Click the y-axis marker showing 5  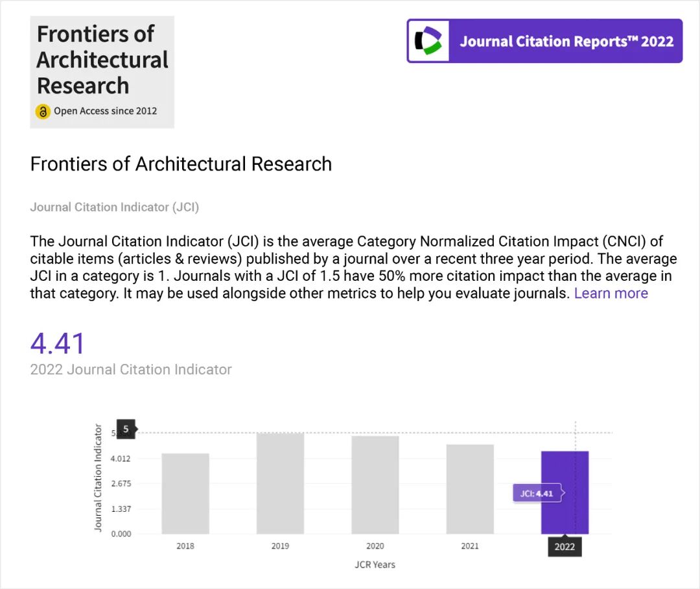click(126, 429)
